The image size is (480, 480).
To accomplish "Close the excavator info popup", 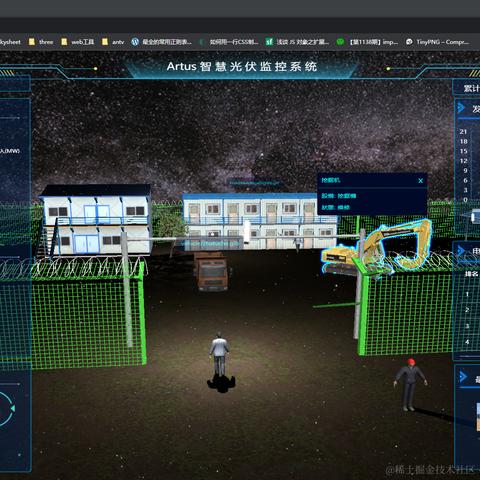I will pyautogui.click(x=420, y=181).
